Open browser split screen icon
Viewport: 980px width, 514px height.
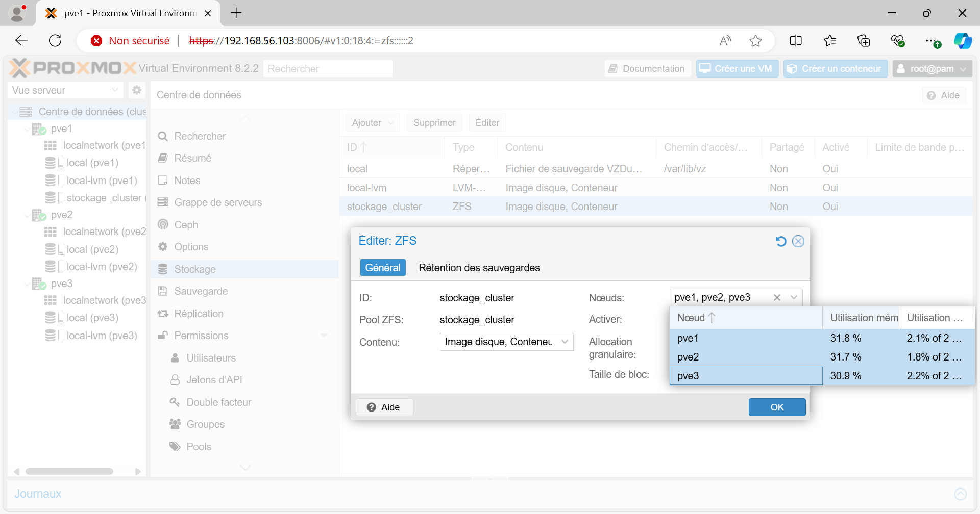pyautogui.click(x=796, y=41)
